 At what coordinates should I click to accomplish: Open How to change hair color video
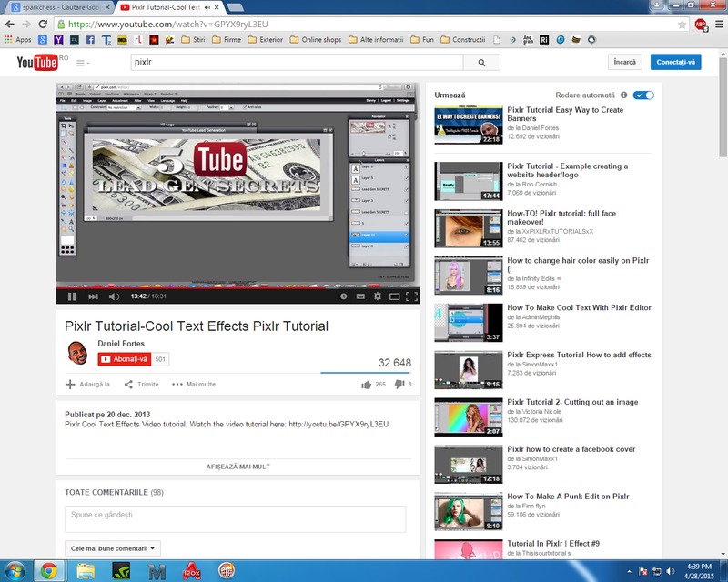pyautogui.click(x=578, y=265)
